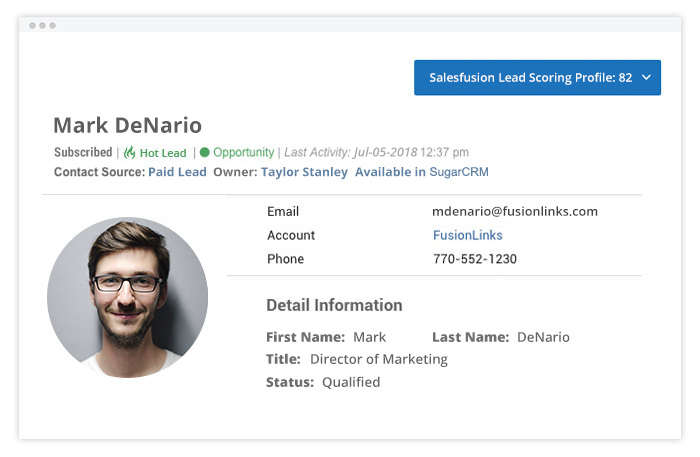Click the Phone field label
The width and height of the screenshot is (700, 457).
point(285,259)
